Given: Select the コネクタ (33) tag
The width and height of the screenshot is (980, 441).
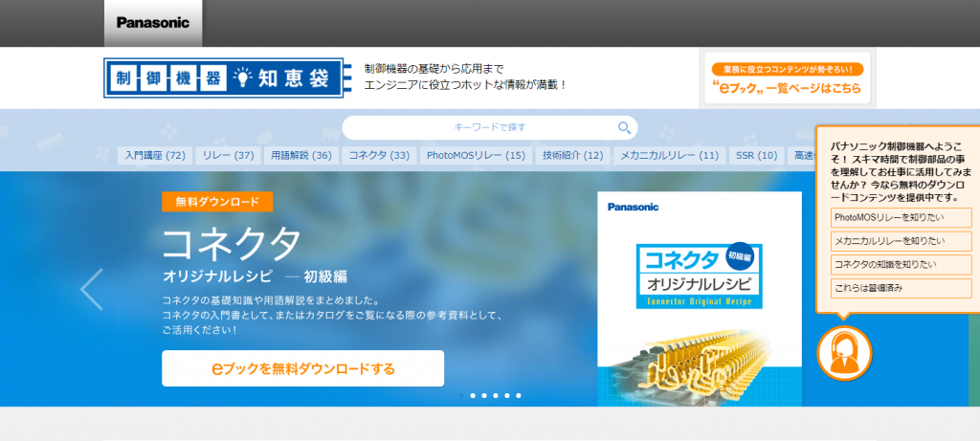Looking at the screenshot, I should (x=379, y=156).
